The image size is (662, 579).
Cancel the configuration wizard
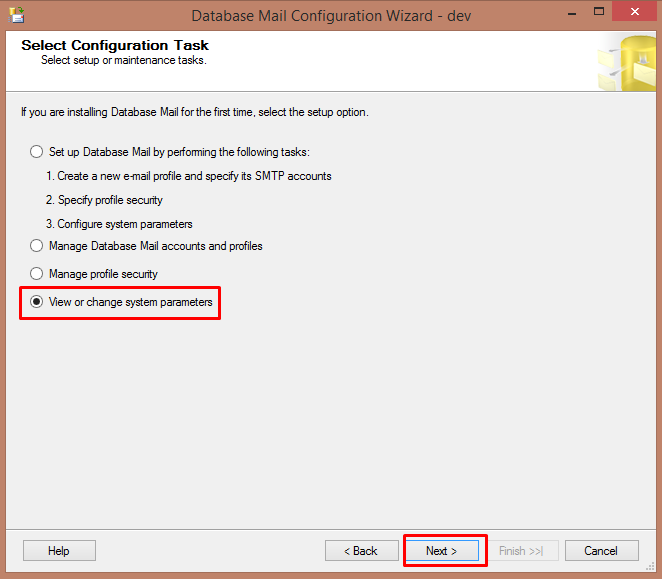tap(601, 551)
